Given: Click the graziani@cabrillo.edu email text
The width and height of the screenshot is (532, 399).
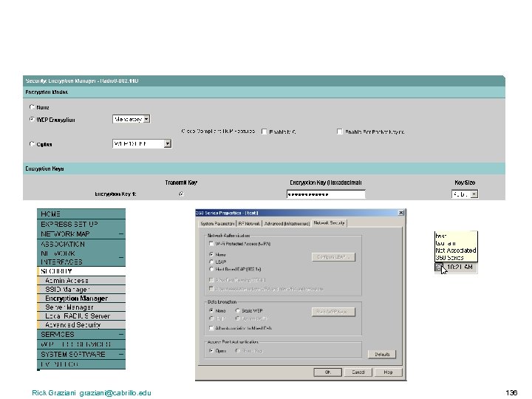Looking at the screenshot, I should [x=115, y=393].
